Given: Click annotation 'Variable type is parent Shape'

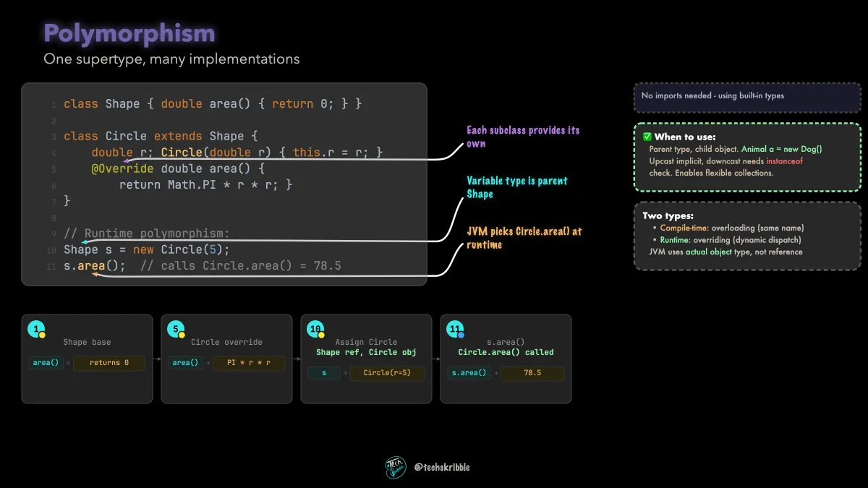Looking at the screenshot, I should tap(517, 187).
